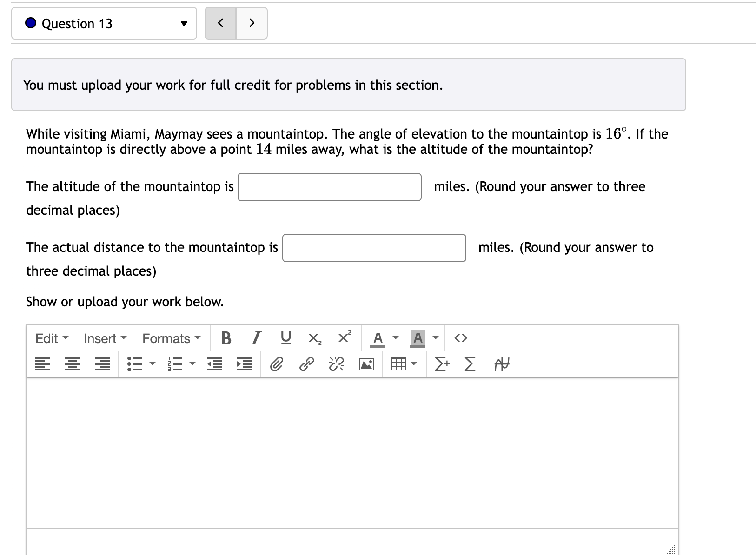Open the text color dropdown arrow
Image resolution: width=756 pixels, height=555 pixels.
[395, 338]
